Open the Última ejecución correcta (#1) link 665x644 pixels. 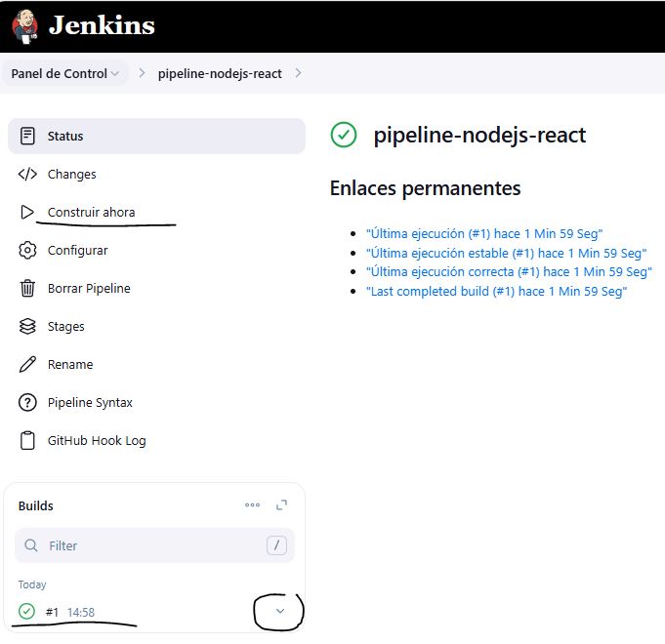pos(509,271)
